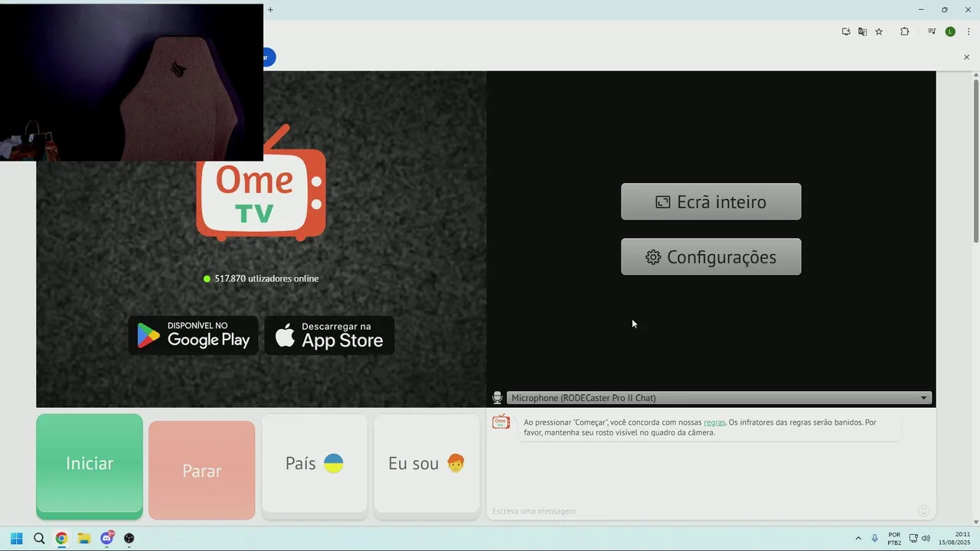
Task: Show hidden system tray icons
Action: click(x=858, y=538)
